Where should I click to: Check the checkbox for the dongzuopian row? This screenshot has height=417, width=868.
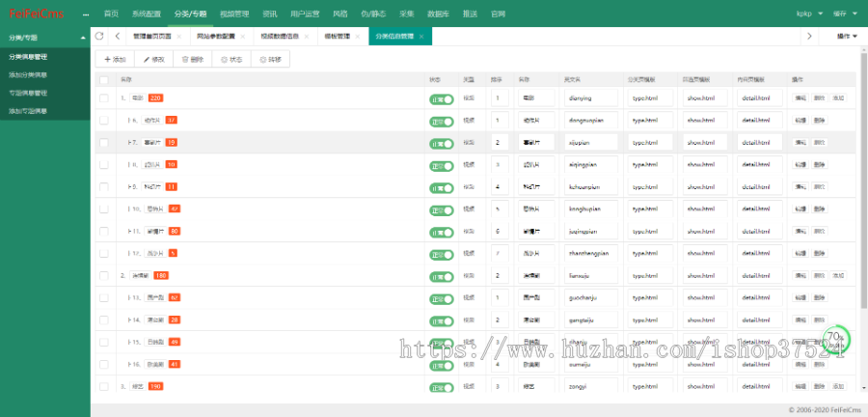104,121
